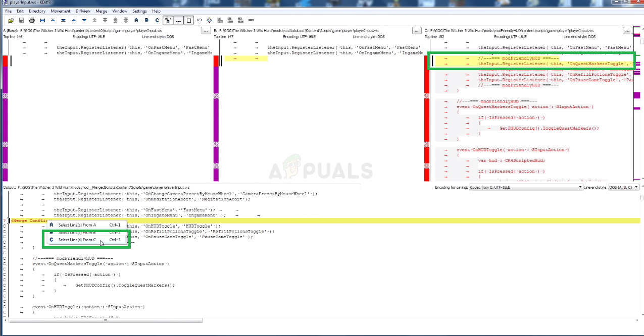The height and width of the screenshot is (336, 644).
Task: Click 'OnMeditationAbort' line in output pane
Action: [x=153, y=199]
